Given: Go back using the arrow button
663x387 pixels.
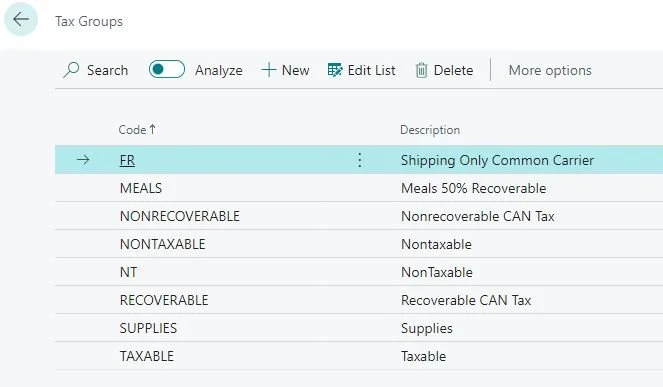Looking at the screenshot, I should [21, 19].
